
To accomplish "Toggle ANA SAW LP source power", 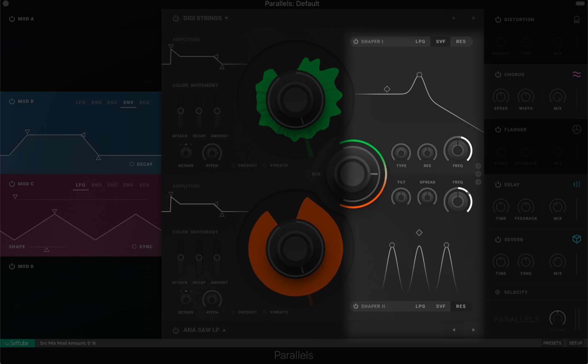I will click(x=176, y=330).
